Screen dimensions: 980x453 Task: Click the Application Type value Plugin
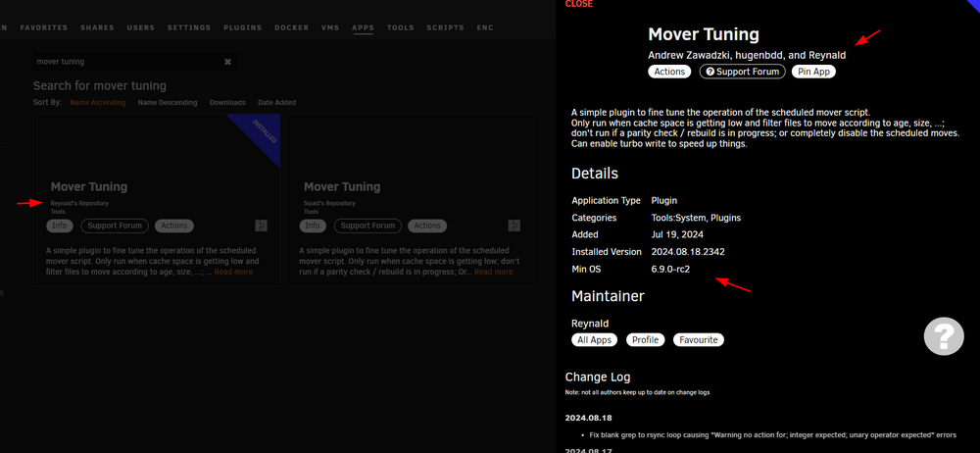click(x=664, y=201)
